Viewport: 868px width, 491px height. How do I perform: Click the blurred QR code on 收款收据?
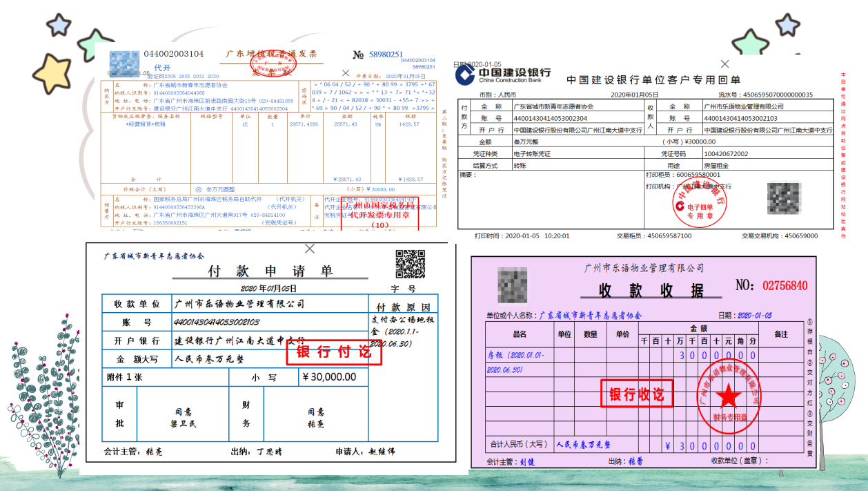pyautogui.click(x=513, y=285)
